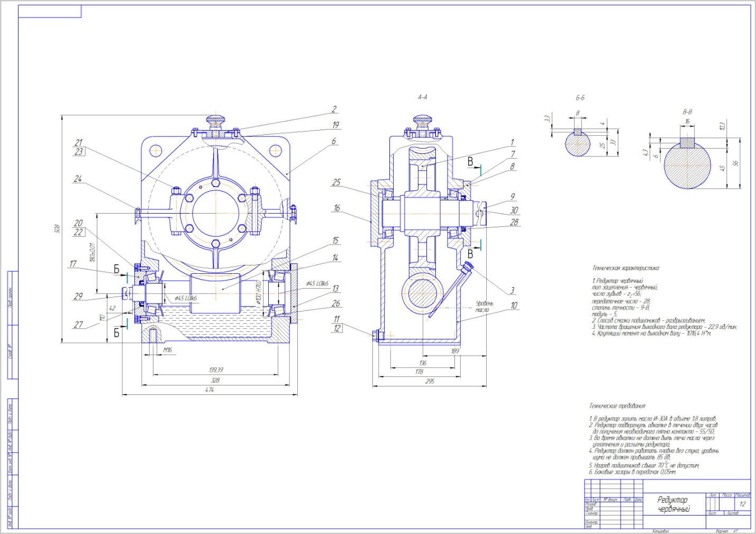Click part callout number '21'

click(78, 143)
